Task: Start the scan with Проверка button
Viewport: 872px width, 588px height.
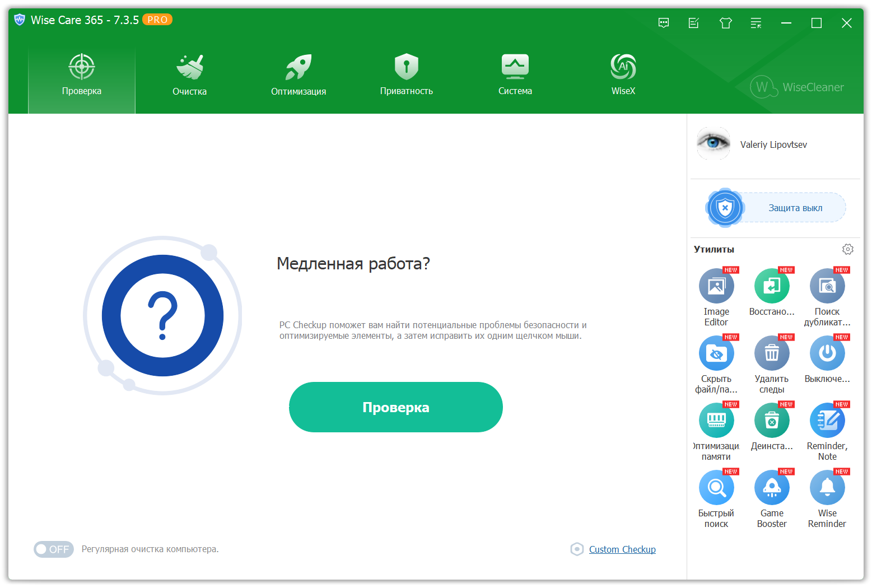Action: click(x=395, y=407)
